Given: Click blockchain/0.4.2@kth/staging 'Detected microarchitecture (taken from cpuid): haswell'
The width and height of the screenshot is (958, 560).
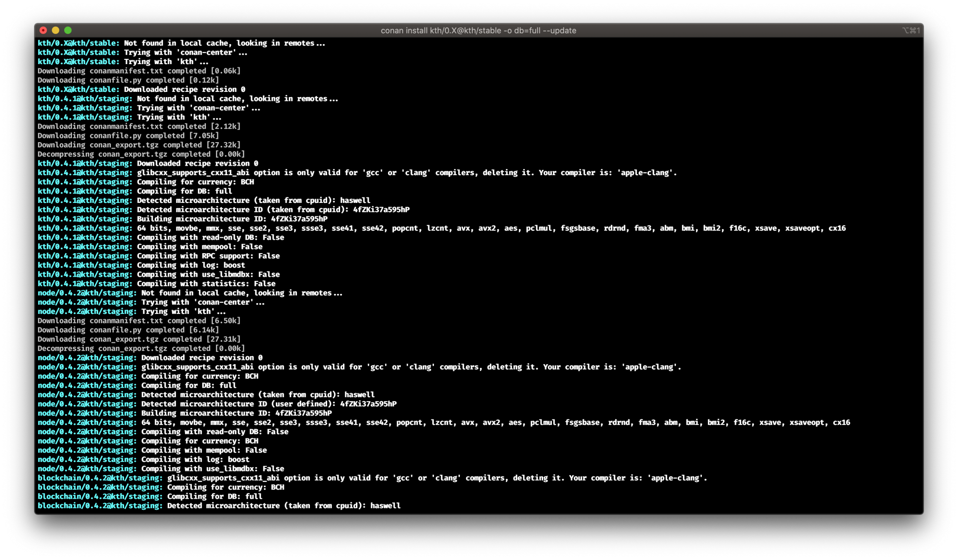Looking at the screenshot, I should pos(219,506).
